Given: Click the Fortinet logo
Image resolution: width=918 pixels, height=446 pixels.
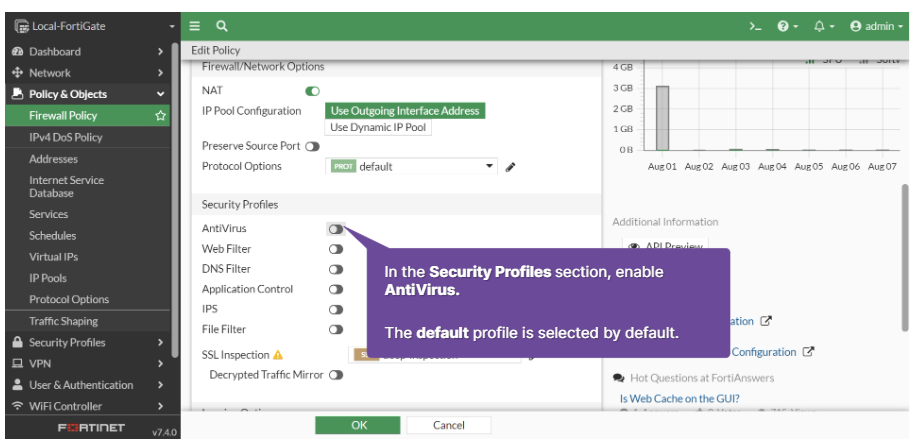Looking at the screenshot, I should pyautogui.click(x=91, y=427).
